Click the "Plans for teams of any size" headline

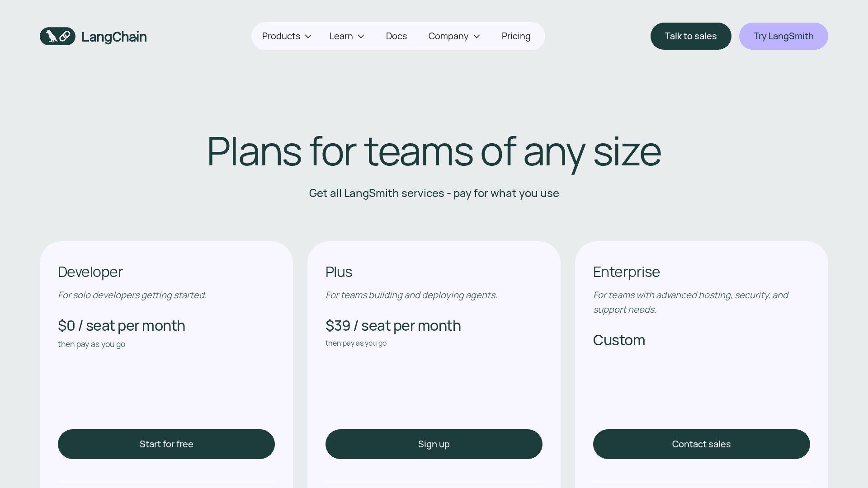(434, 151)
